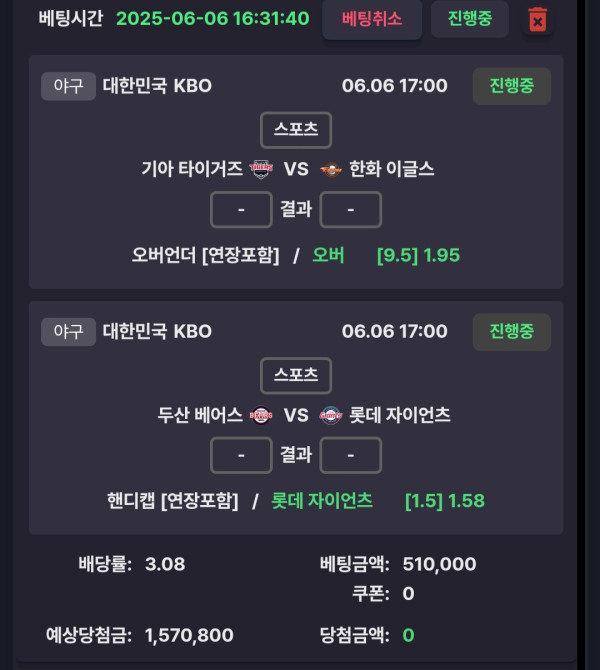Click the 진행중 badge on the Kia vs Hanwha match
This screenshot has height=670, width=600.
pyautogui.click(x=512, y=86)
